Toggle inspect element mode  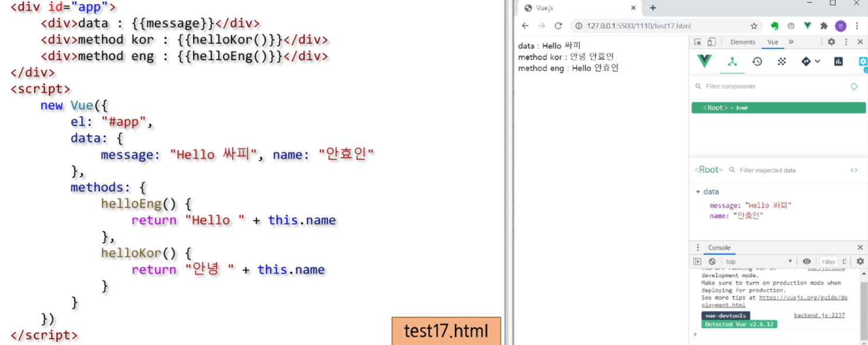coord(698,41)
